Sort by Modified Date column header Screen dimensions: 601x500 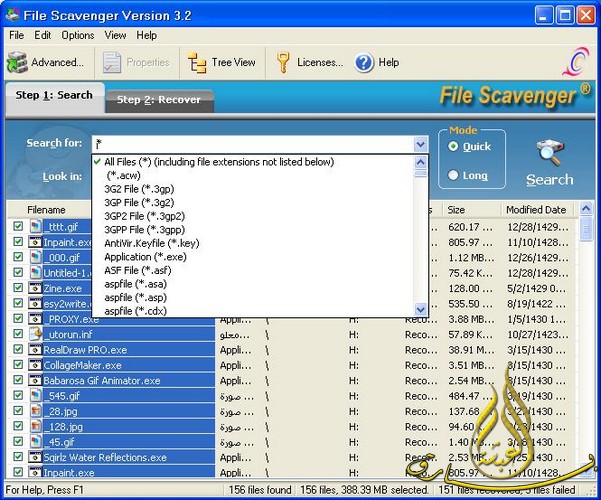click(536, 210)
